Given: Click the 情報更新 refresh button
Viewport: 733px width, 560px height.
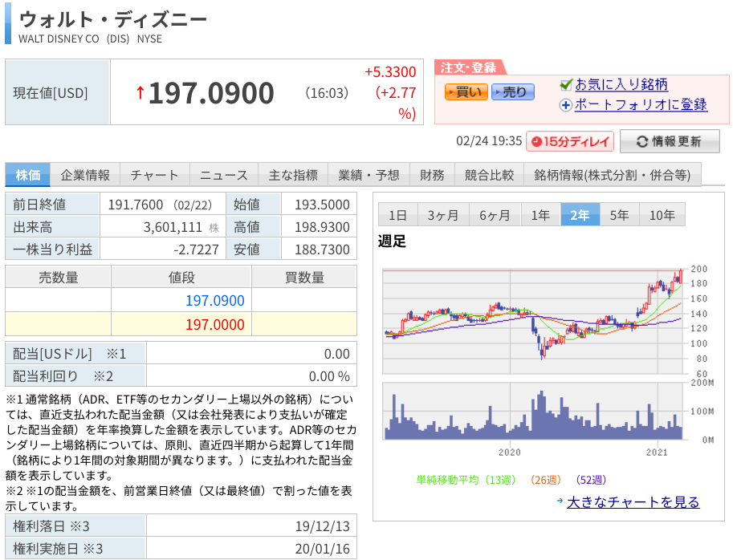Looking at the screenshot, I should click(x=670, y=141).
